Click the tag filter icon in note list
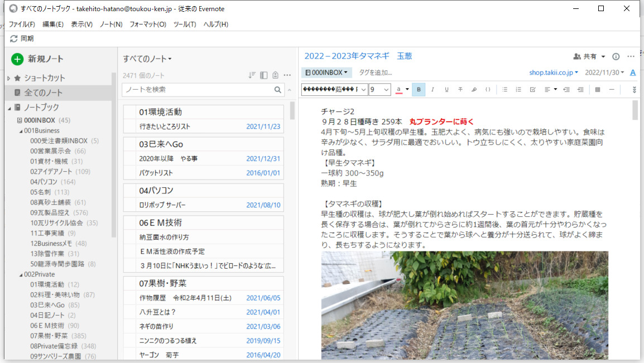 pyautogui.click(x=276, y=75)
